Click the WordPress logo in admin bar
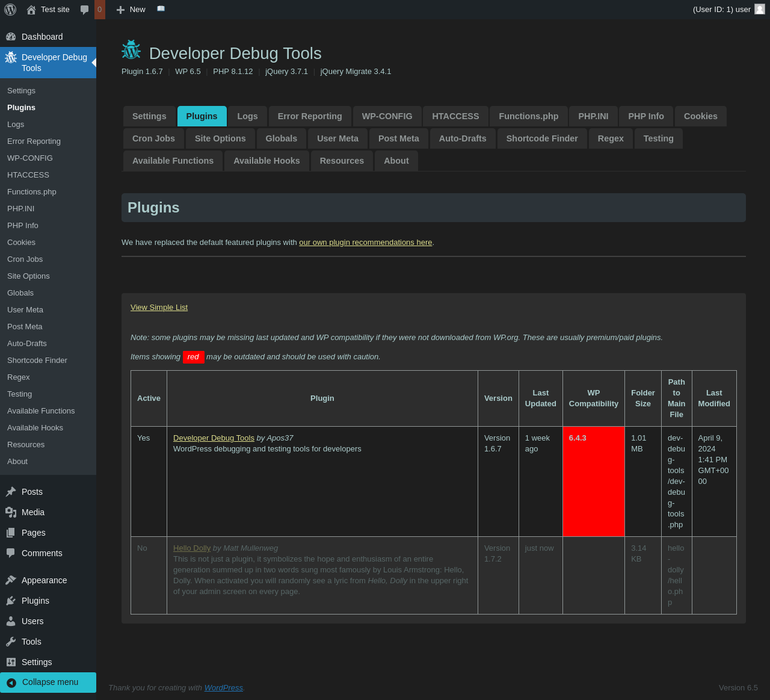The height and width of the screenshot is (700, 770). tap(10, 10)
